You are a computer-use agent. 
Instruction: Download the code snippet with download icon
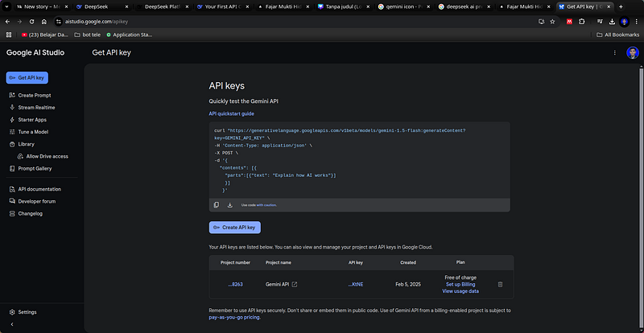[x=230, y=205]
